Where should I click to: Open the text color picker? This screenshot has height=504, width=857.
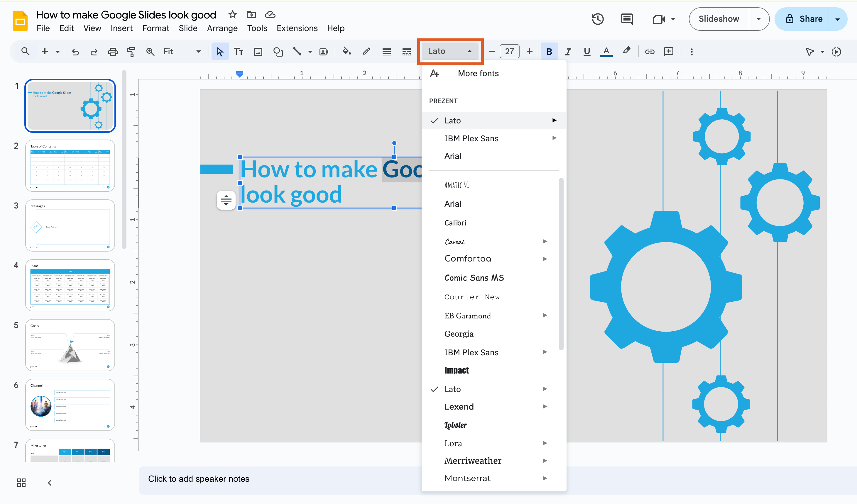(x=606, y=52)
